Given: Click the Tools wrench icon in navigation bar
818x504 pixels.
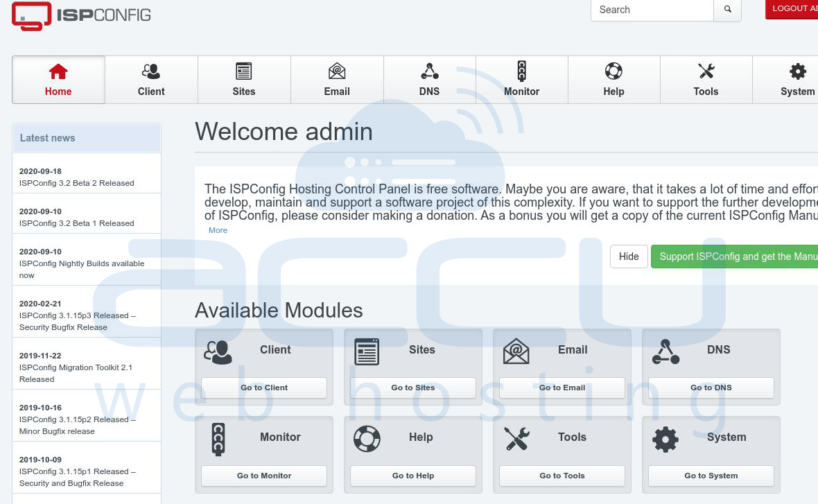Looking at the screenshot, I should (706, 71).
